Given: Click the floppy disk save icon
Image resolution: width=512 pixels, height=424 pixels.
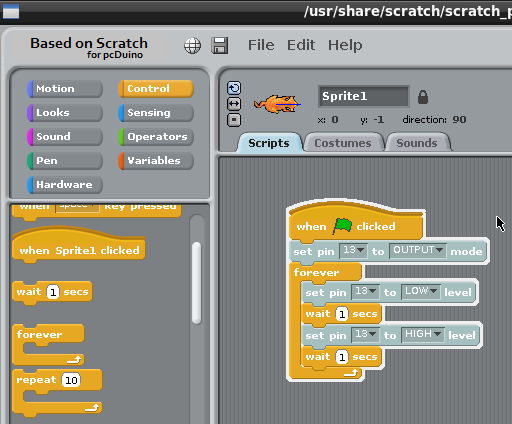Looking at the screenshot, I should pos(220,45).
